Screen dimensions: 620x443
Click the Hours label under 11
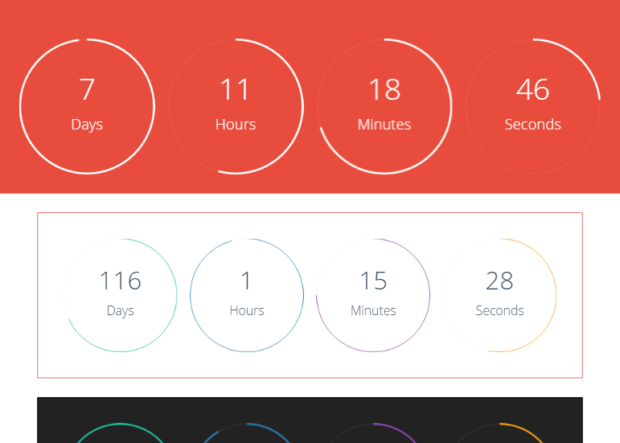tap(236, 124)
